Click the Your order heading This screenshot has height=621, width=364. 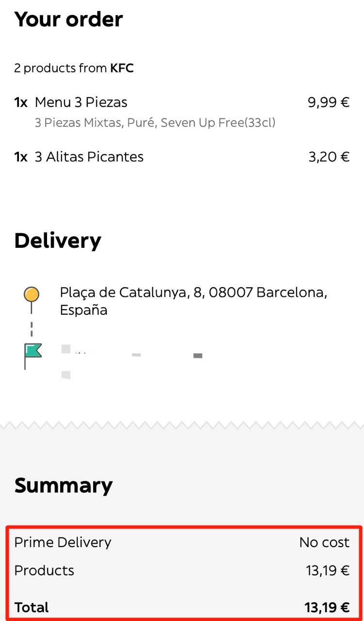(68, 19)
